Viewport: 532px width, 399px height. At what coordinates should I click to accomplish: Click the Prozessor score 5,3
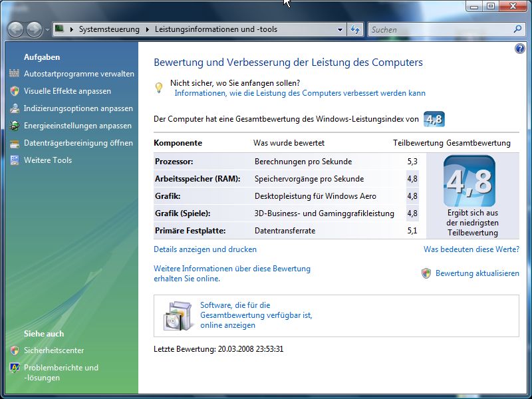(412, 162)
